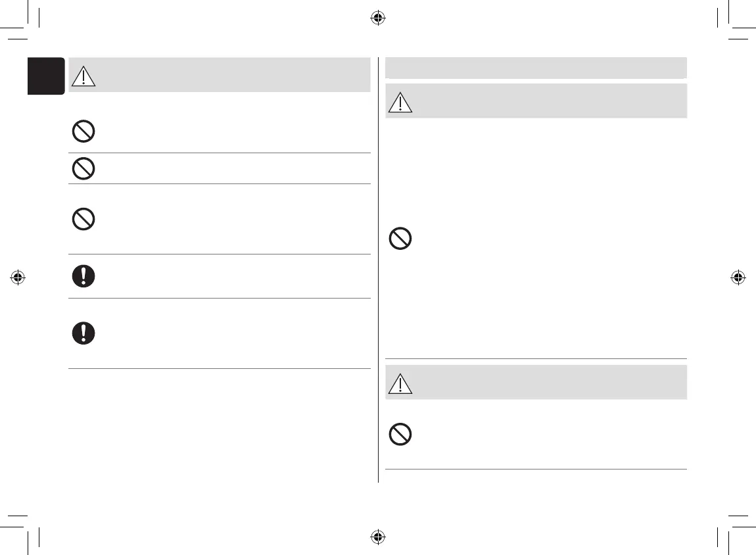
Task: Click the registration crosshair mark at the bottom center
Action: (377, 537)
